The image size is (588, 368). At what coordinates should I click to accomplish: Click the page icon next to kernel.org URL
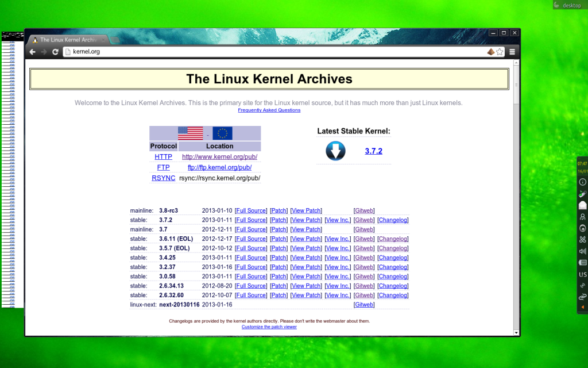[x=68, y=52]
